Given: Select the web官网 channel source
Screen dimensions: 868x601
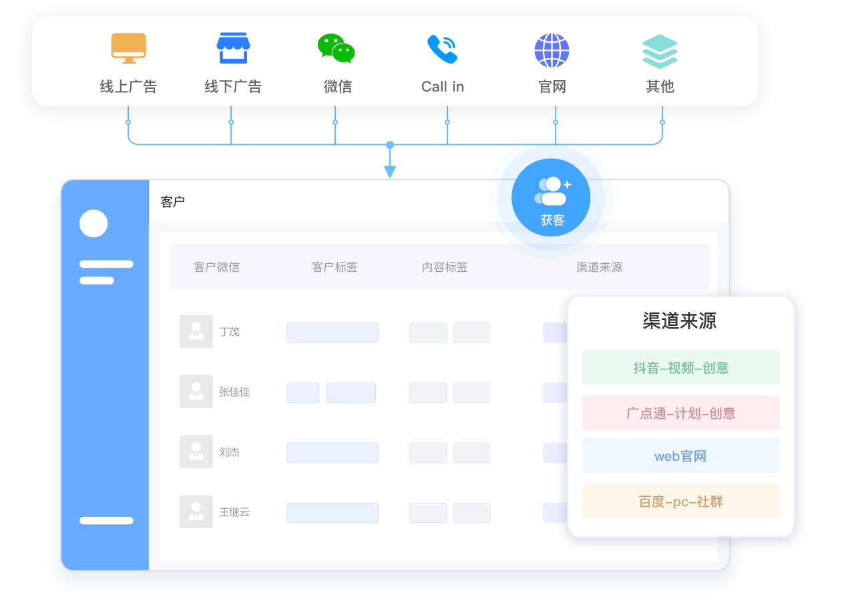Looking at the screenshot, I should point(680,456).
